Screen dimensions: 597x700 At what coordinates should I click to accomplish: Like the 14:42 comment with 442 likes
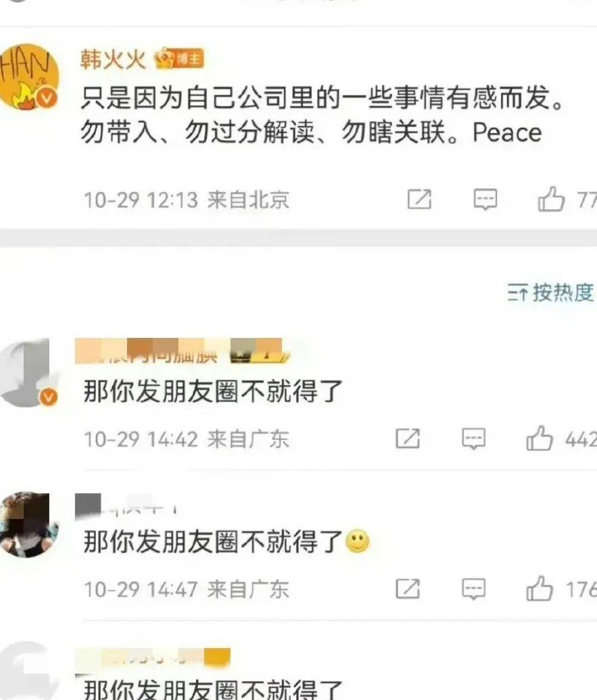click(x=540, y=438)
